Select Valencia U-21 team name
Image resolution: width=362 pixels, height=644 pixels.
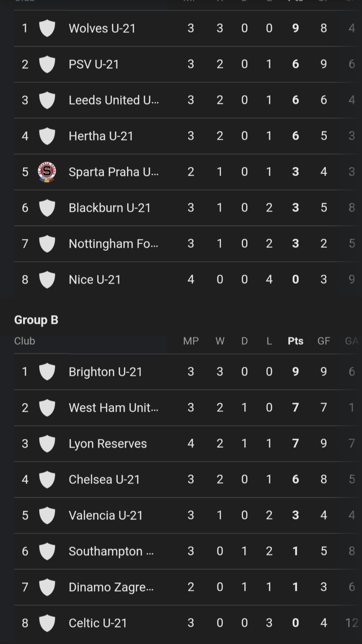(106, 515)
